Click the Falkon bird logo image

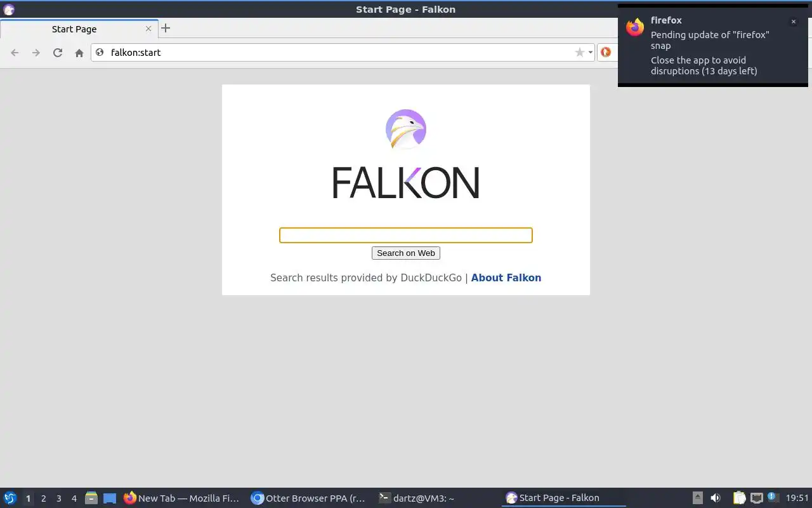[x=406, y=129]
